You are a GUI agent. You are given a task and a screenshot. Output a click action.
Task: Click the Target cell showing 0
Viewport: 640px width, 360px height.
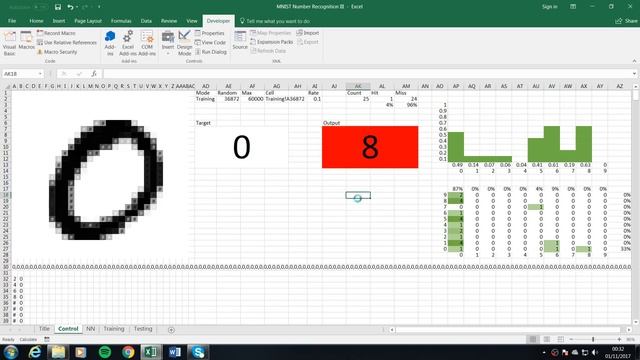tap(241, 147)
